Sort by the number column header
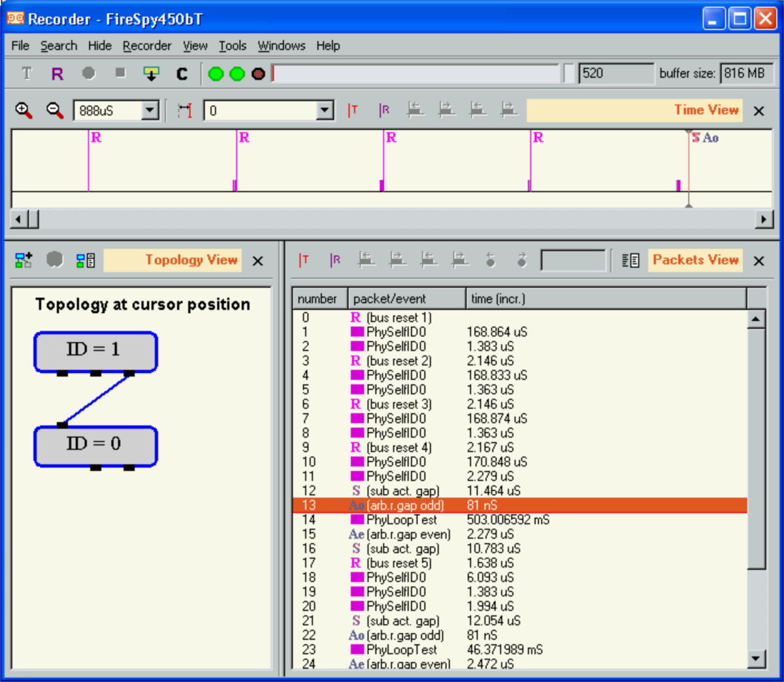This screenshot has width=784, height=682. [x=319, y=299]
